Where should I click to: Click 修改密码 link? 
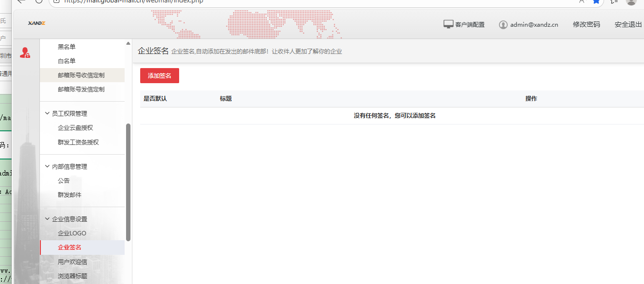click(587, 24)
